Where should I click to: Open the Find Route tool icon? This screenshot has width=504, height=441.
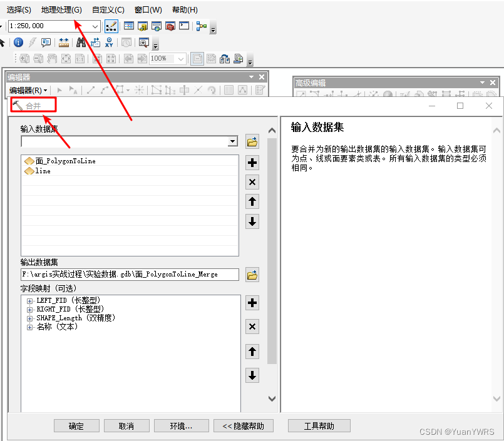95,43
